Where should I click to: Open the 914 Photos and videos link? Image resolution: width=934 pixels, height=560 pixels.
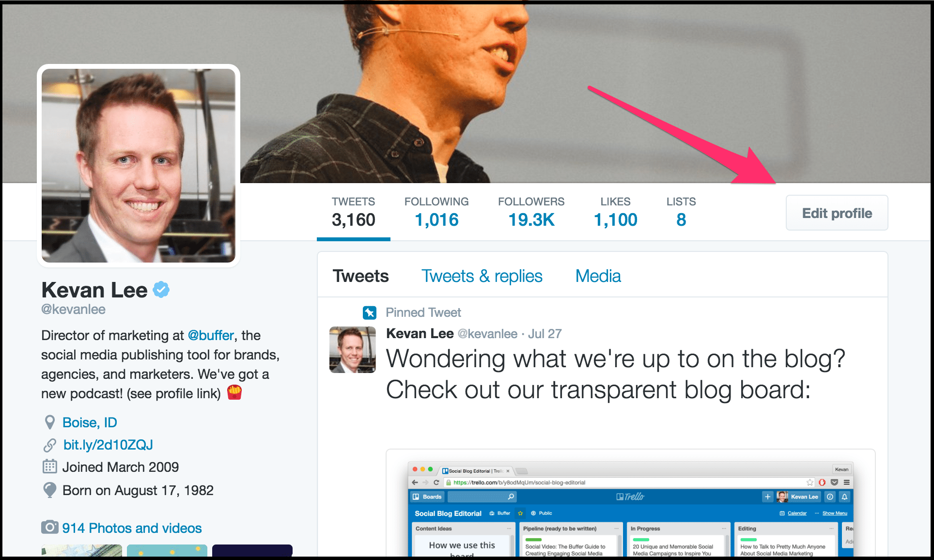[132, 528]
